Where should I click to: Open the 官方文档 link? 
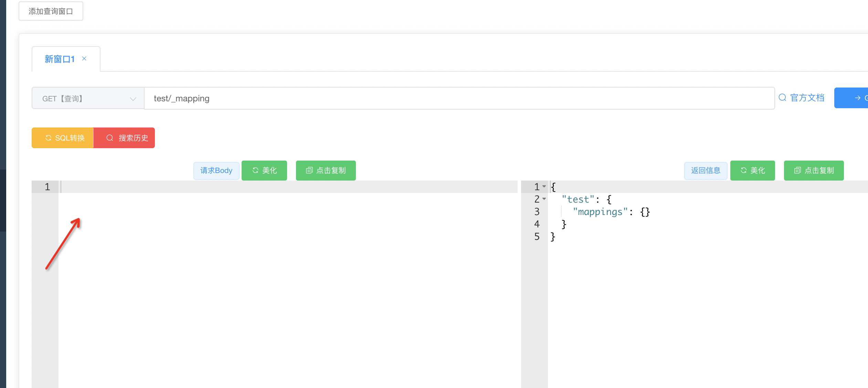(807, 98)
